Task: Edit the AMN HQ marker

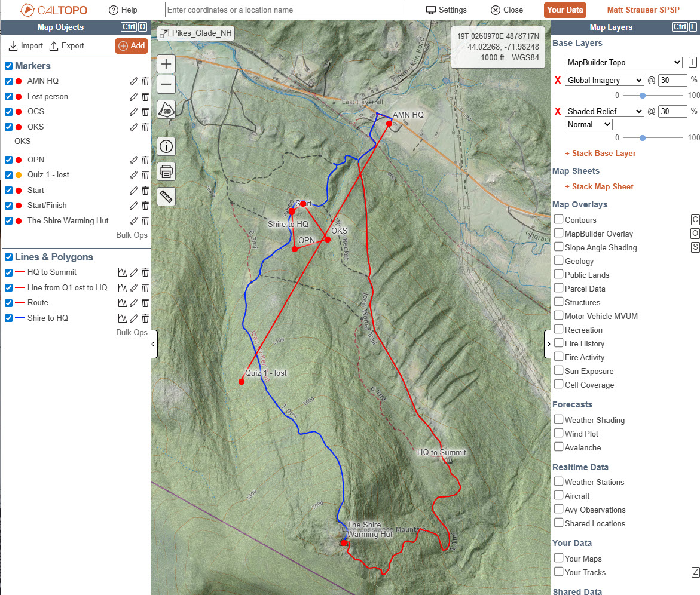Action: (x=134, y=81)
